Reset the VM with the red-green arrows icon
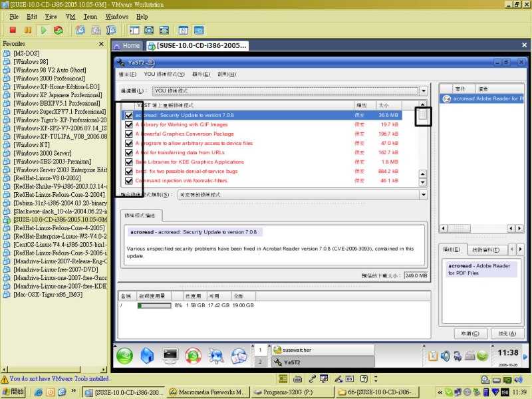The height and width of the screenshot is (399, 532). coord(59,30)
